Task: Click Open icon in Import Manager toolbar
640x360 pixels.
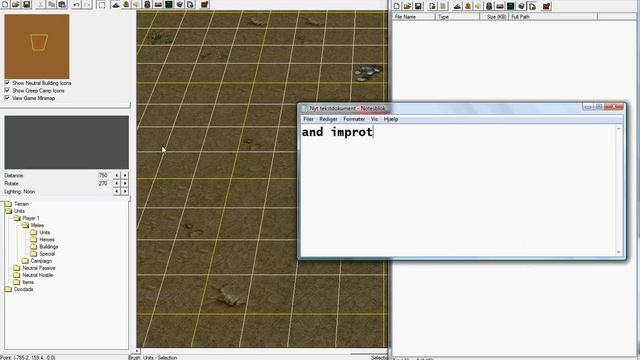Action: point(407,6)
